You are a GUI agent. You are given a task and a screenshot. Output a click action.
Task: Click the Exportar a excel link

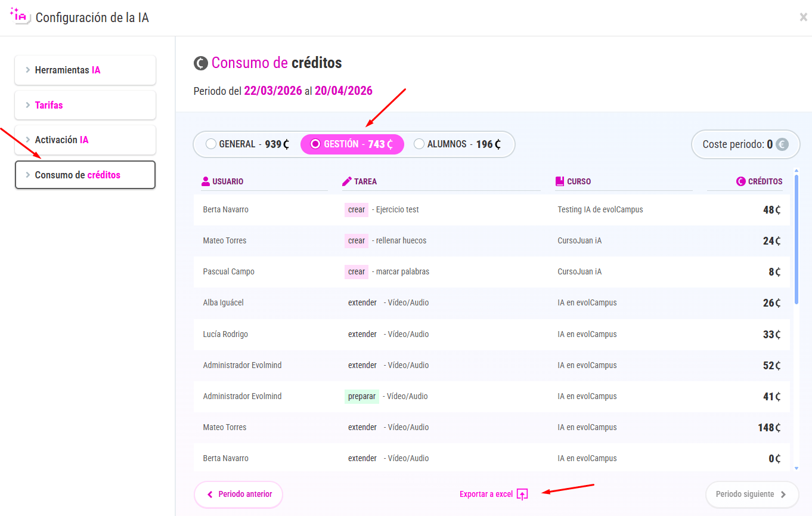point(486,495)
